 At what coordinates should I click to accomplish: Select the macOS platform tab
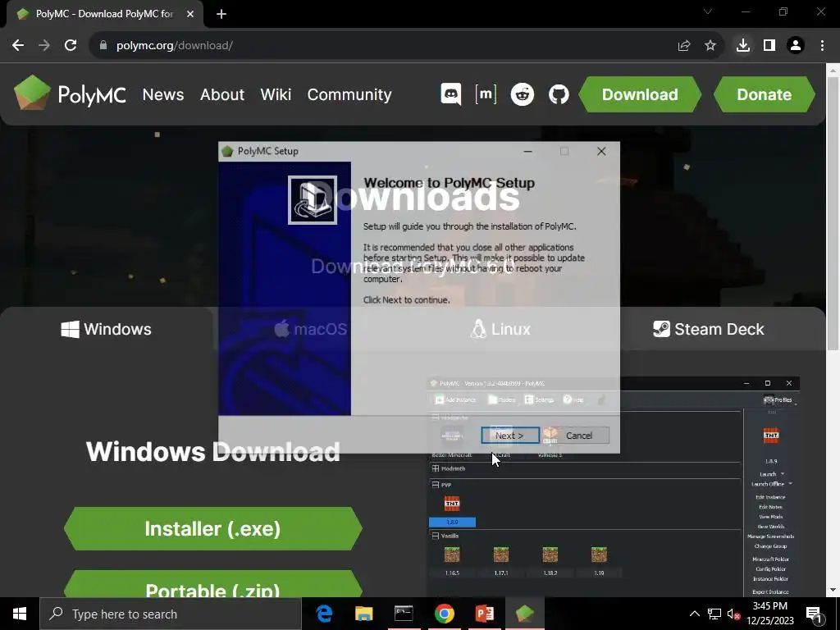311,329
